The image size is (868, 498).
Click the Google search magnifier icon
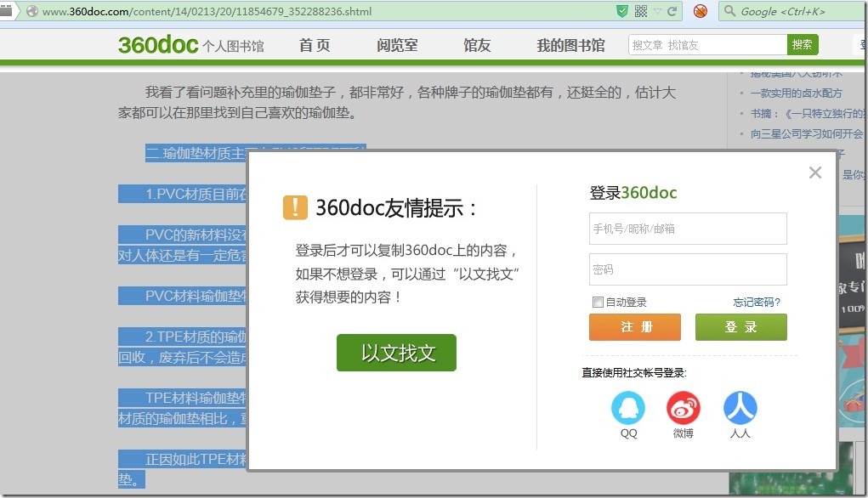click(729, 11)
